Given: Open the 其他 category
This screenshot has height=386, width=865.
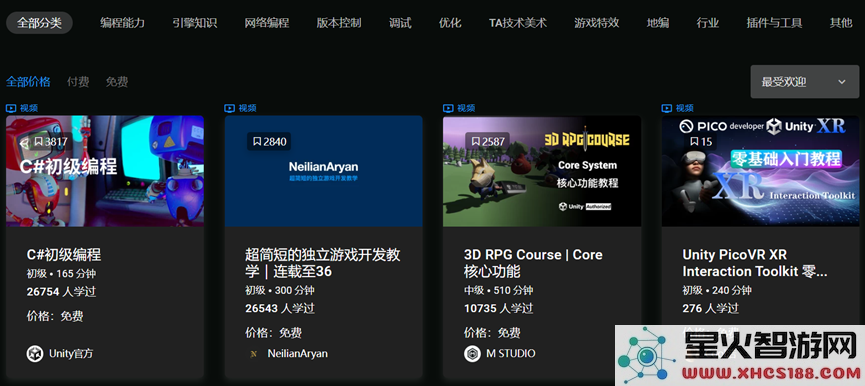Looking at the screenshot, I should click(841, 23).
